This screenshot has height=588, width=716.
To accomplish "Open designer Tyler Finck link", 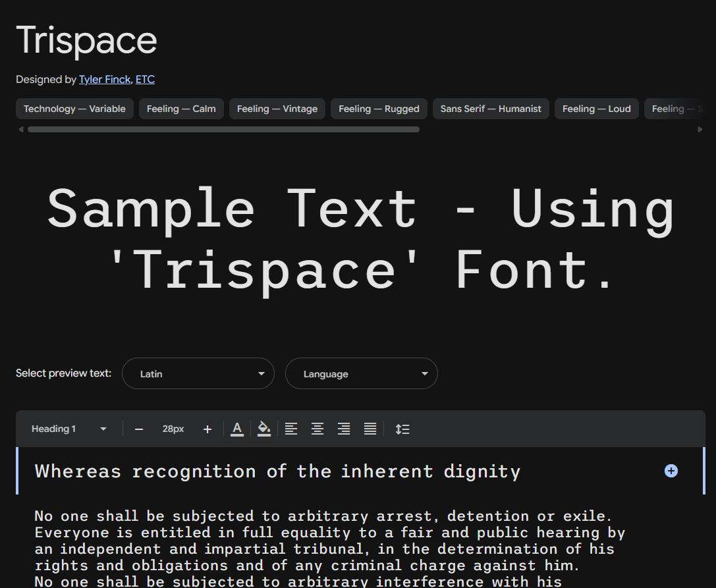I will (x=105, y=80).
